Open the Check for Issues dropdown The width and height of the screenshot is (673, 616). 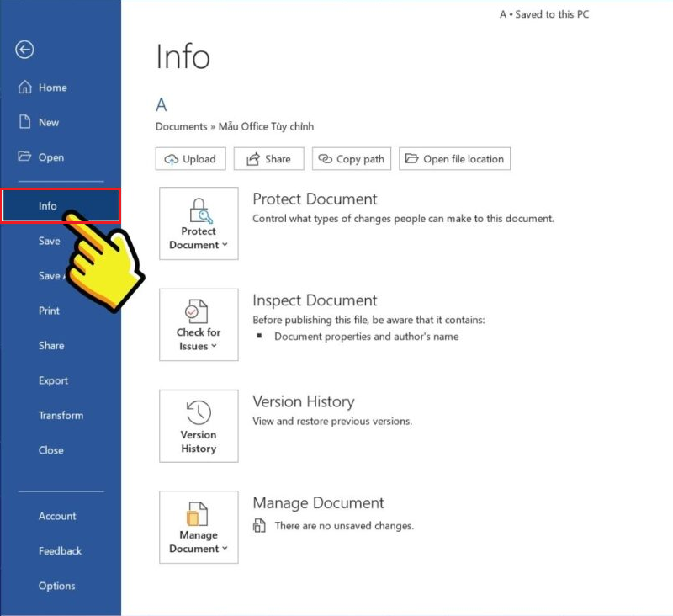(x=199, y=325)
